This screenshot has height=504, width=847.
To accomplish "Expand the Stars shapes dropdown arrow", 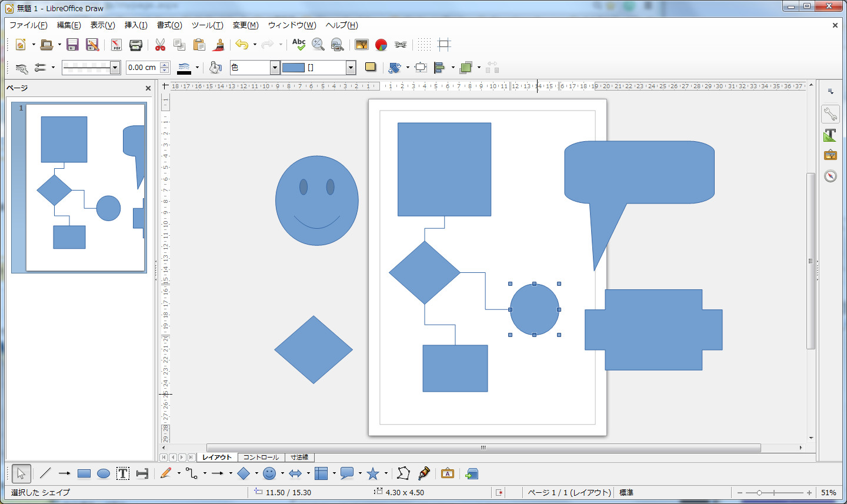I will pos(386,473).
